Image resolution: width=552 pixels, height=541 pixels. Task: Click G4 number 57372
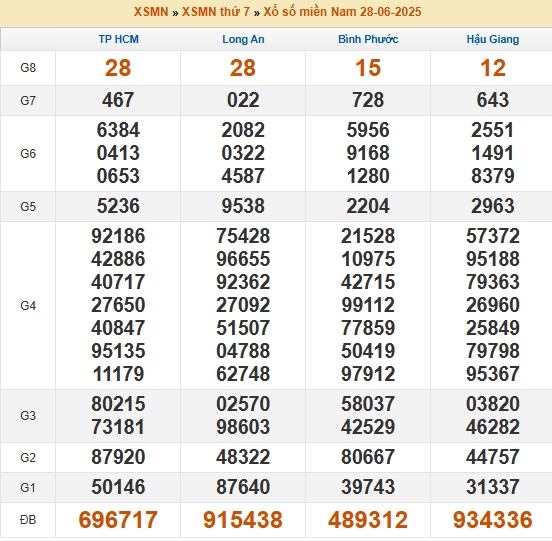point(493,236)
